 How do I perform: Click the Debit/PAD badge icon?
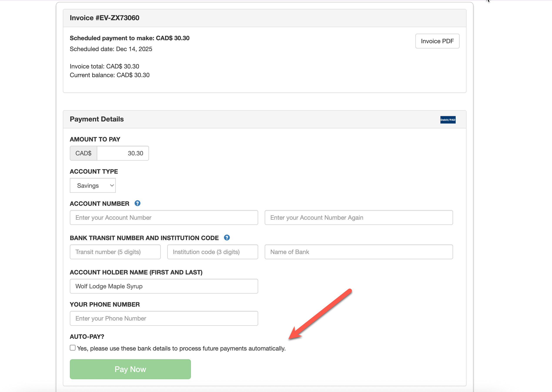click(448, 120)
